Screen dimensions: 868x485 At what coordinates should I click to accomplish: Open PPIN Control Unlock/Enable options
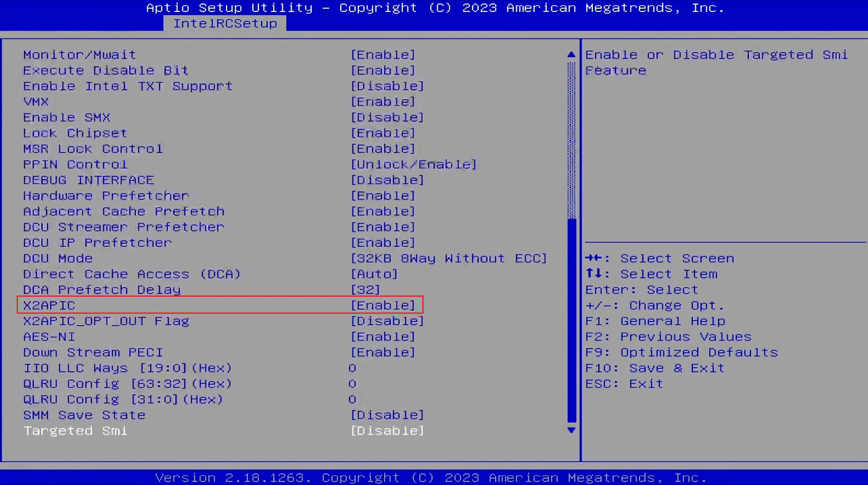tap(414, 164)
